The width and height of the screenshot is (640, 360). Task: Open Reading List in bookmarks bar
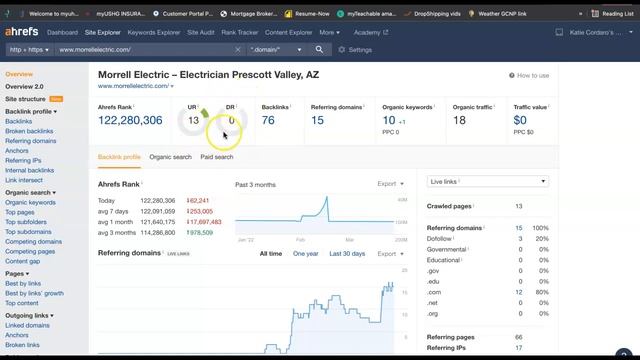point(612,14)
